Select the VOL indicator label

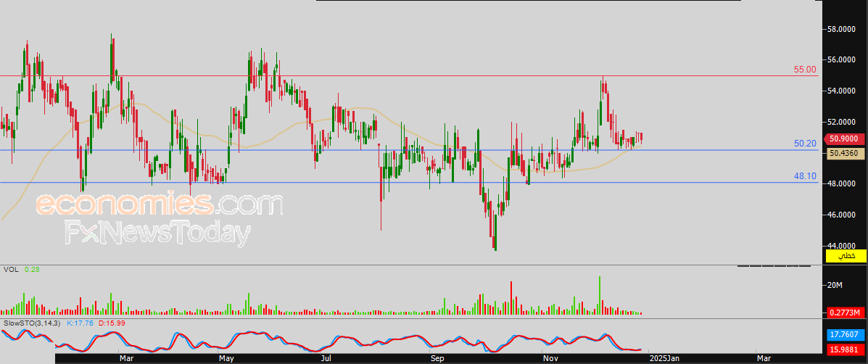[10, 270]
